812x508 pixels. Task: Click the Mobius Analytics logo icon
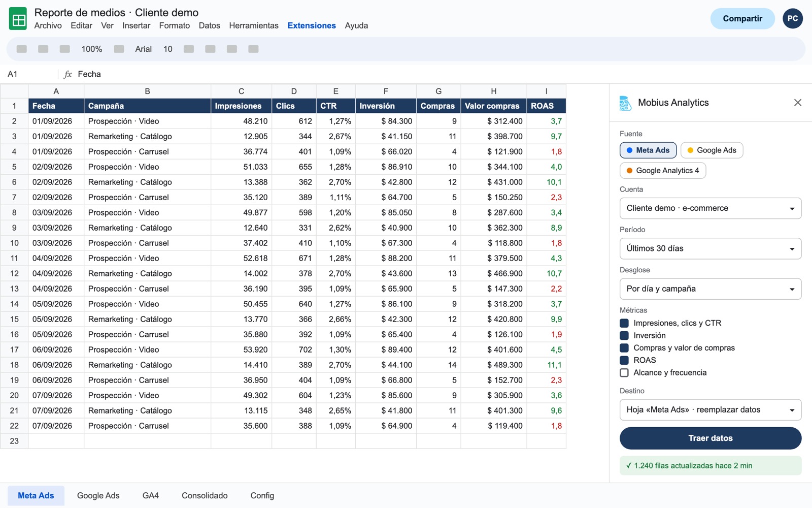click(x=625, y=103)
